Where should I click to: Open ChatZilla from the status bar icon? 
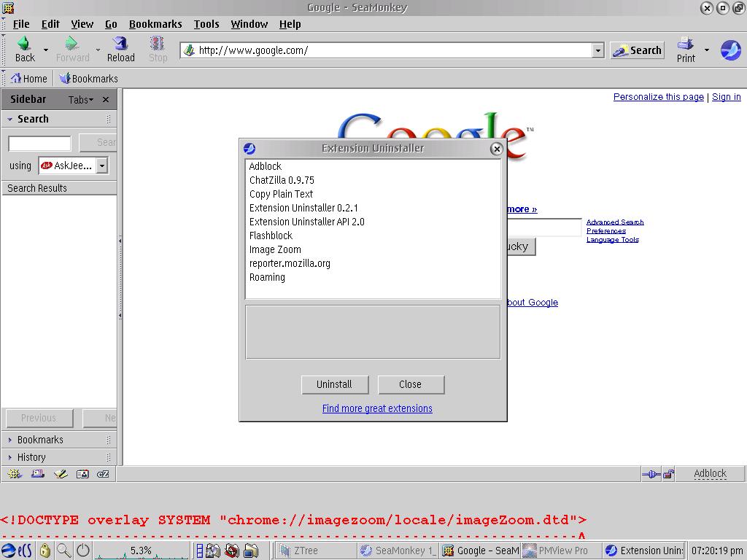[103, 474]
